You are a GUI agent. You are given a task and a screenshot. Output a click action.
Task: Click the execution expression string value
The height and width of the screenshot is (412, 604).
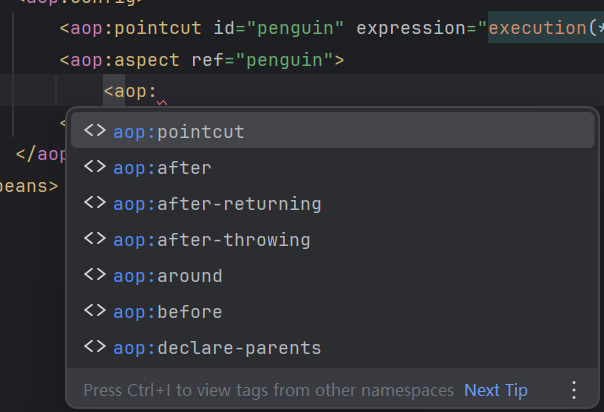point(540,28)
